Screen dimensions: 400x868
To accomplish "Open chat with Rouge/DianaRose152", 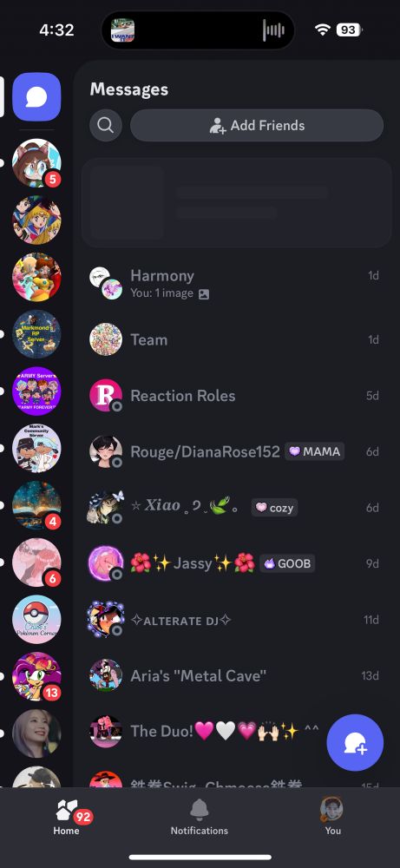I will 234,451.
